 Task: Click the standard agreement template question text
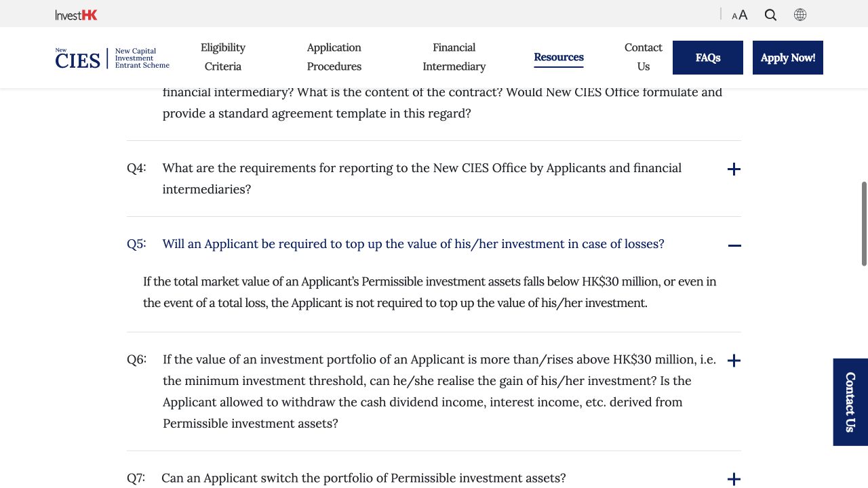click(442, 103)
